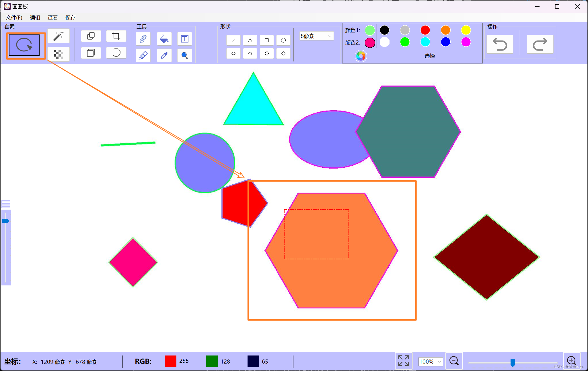Select the hexagon shape
Viewport: 588px width, 371px height.
point(267,53)
